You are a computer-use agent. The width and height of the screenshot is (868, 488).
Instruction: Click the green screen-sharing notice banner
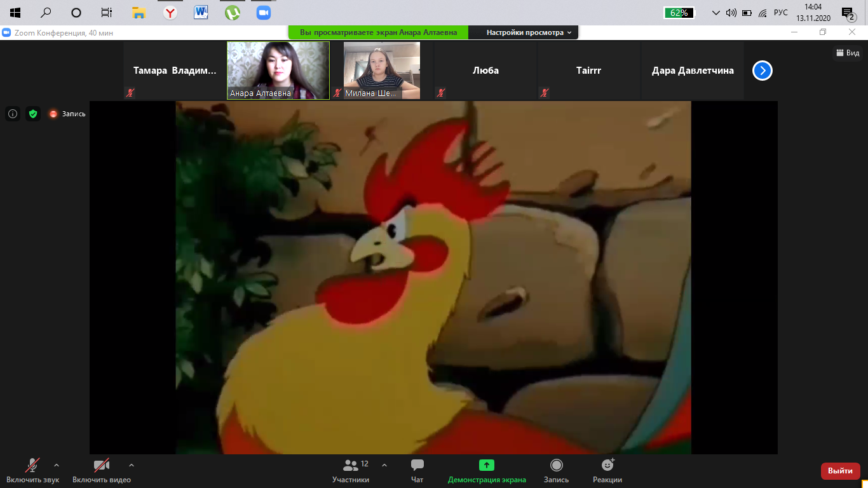coord(379,32)
